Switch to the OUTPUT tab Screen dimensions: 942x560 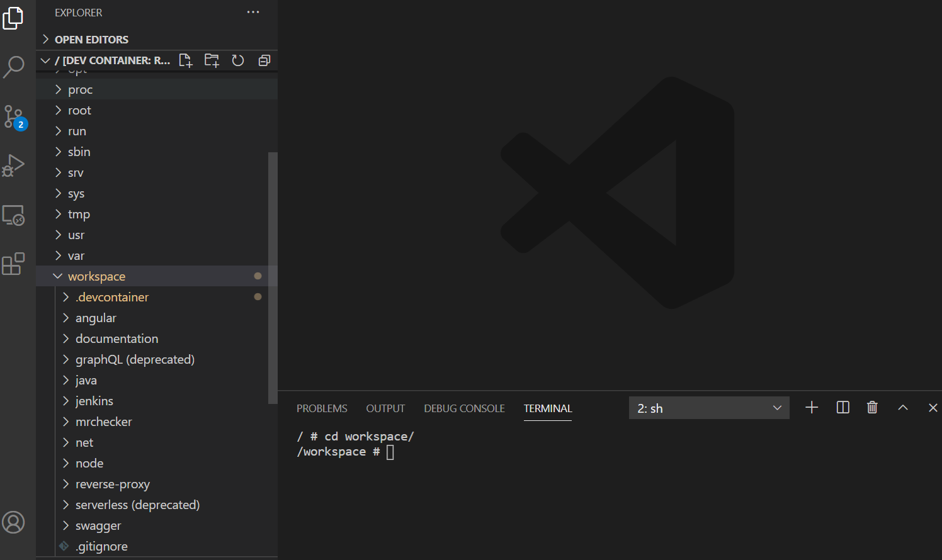385,408
